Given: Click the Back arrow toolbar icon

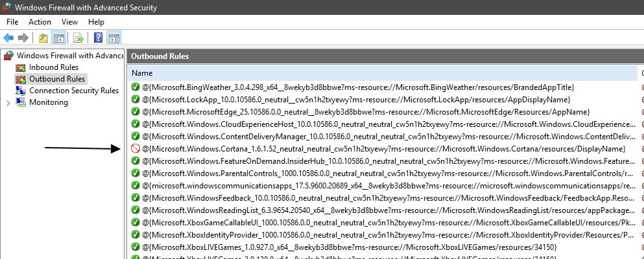Looking at the screenshot, I should point(8,38).
